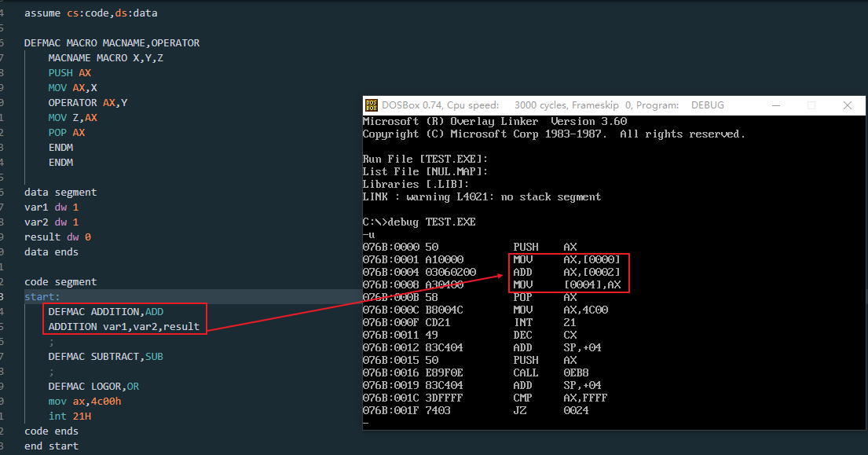Click the 'var2 dw 1' line
The width and height of the screenshot is (868, 455).
[x=52, y=222]
